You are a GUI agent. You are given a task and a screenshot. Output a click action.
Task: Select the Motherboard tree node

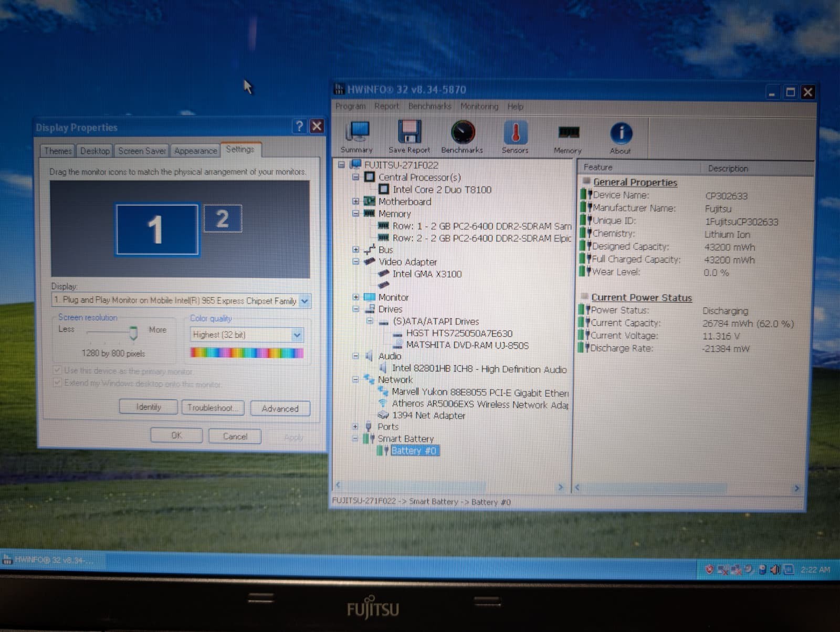click(x=405, y=202)
